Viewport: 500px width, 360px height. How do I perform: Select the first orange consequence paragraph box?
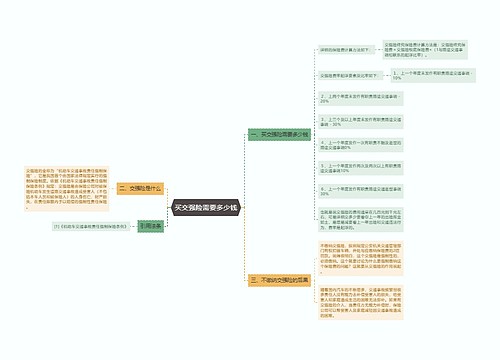click(361, 258)
